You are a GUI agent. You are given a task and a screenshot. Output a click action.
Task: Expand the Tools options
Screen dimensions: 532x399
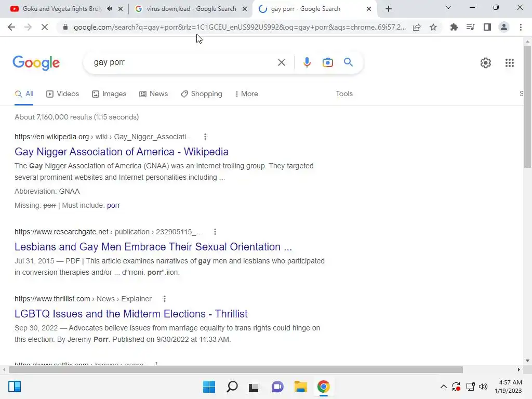(344, 94)
